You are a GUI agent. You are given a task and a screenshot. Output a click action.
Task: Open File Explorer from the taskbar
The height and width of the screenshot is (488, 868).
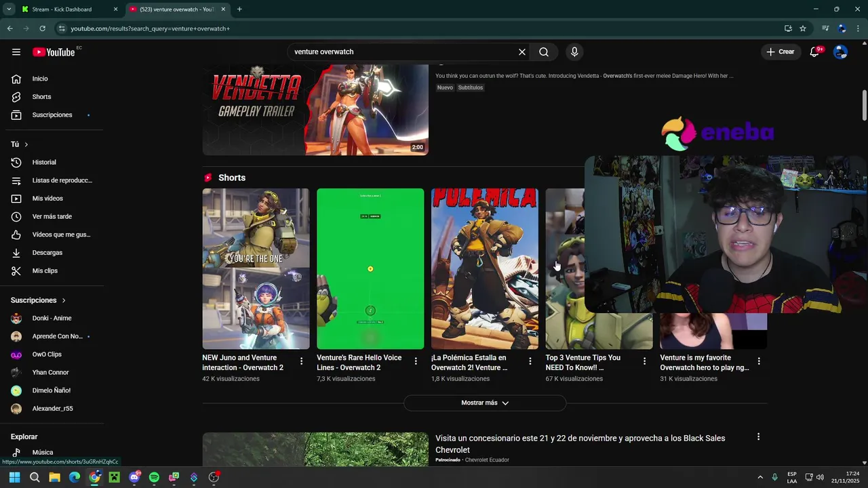[x=54, y=477]
